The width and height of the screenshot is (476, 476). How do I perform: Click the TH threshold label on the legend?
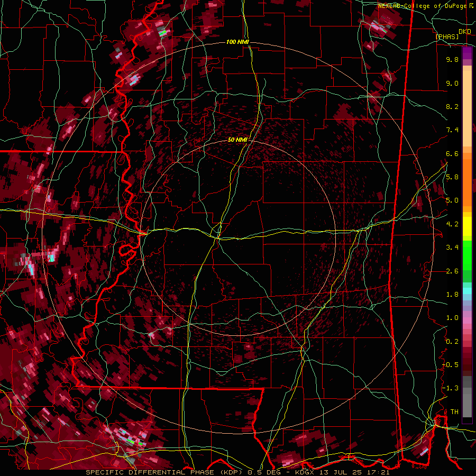454,412
